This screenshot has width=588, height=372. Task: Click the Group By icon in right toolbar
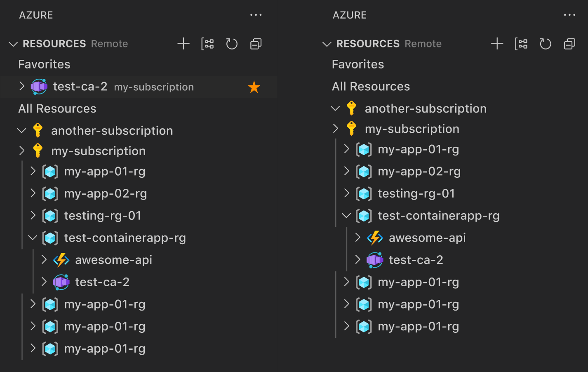(x=521, y=44)
